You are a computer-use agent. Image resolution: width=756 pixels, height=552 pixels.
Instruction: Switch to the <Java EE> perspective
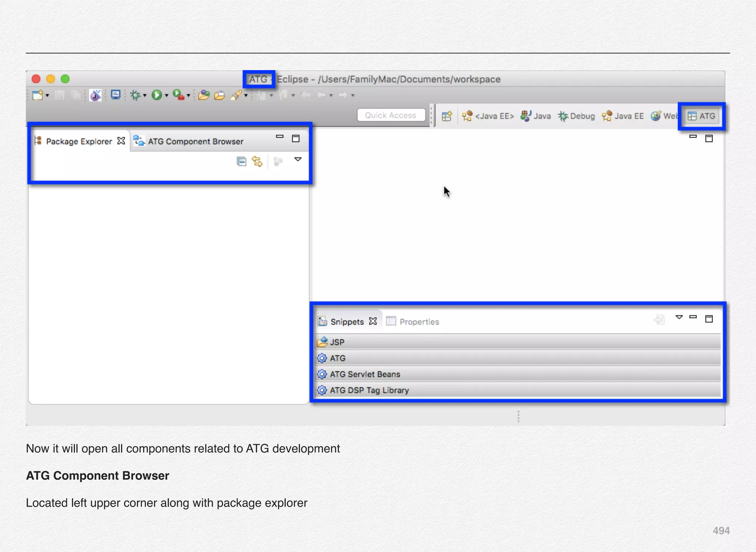pyautogui.click(x=488, y=116)
